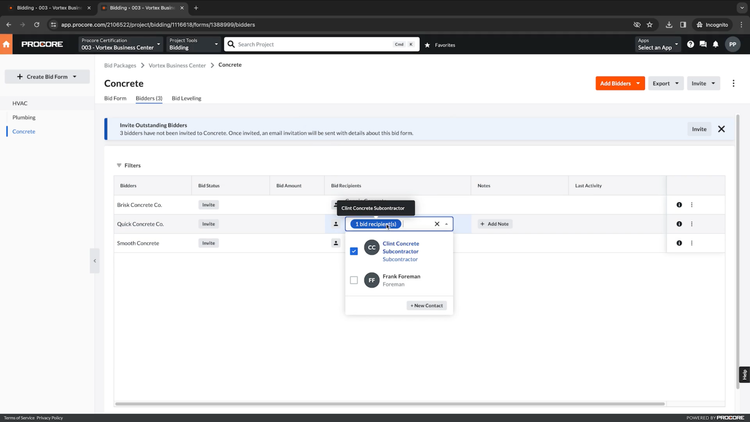Image resolution: width=750 pixels, height=422 pixels.
Task: Select Plumbing bid form in sidebar
Action: click(24, 117)
